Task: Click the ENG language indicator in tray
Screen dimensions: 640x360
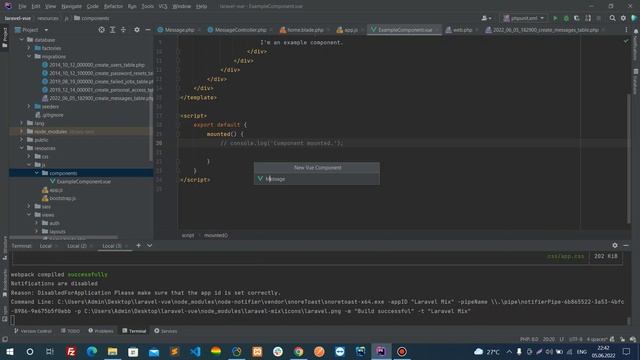Action: 582,351
